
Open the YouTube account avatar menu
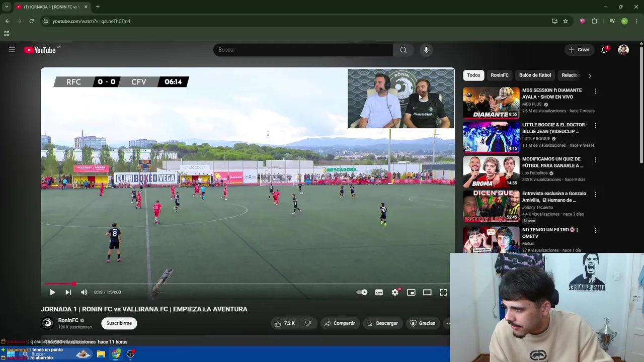coord(623,50)
